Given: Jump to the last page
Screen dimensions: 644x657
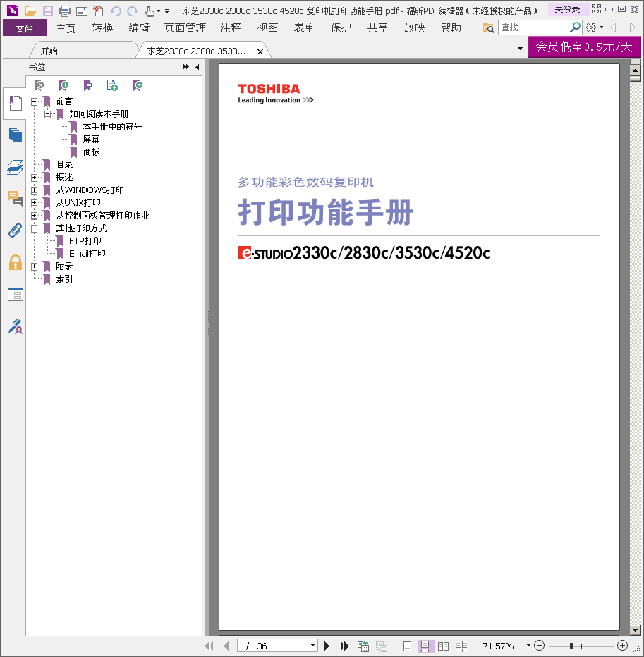Looking at the screenshot, I should 344,646.
